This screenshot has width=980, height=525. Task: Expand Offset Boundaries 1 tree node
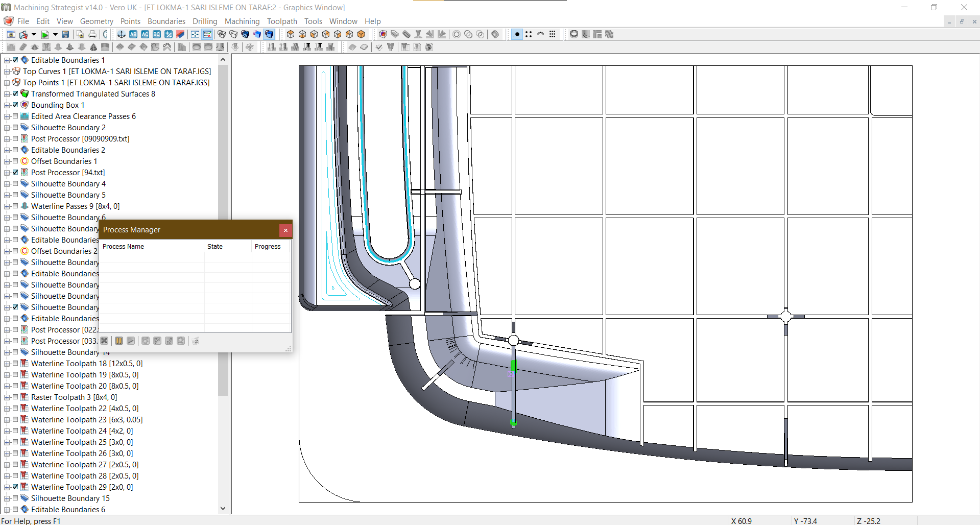7,161
